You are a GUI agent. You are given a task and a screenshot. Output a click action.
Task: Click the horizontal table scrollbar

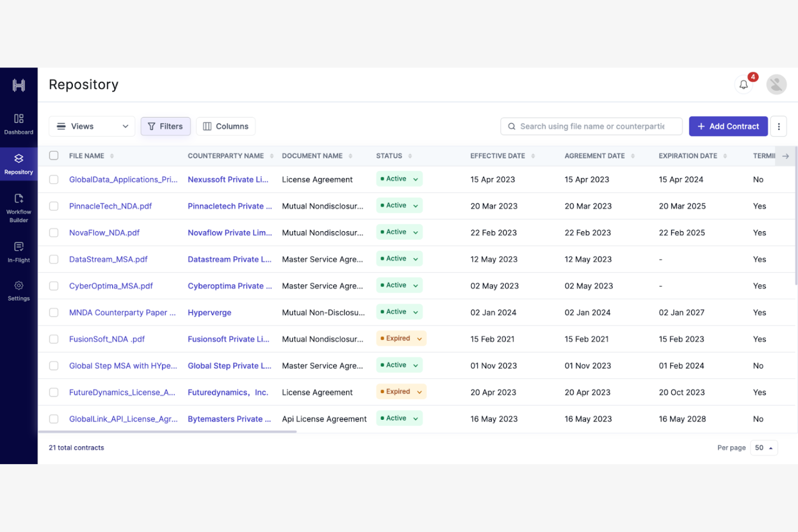[167, 432]
